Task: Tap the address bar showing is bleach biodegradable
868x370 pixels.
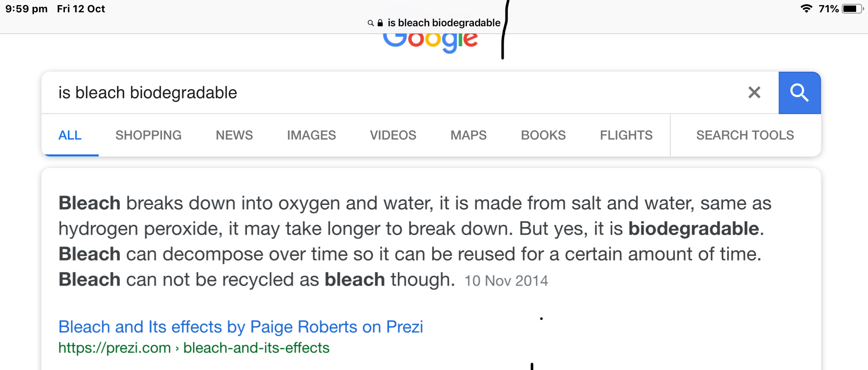Action: (434, 23)
